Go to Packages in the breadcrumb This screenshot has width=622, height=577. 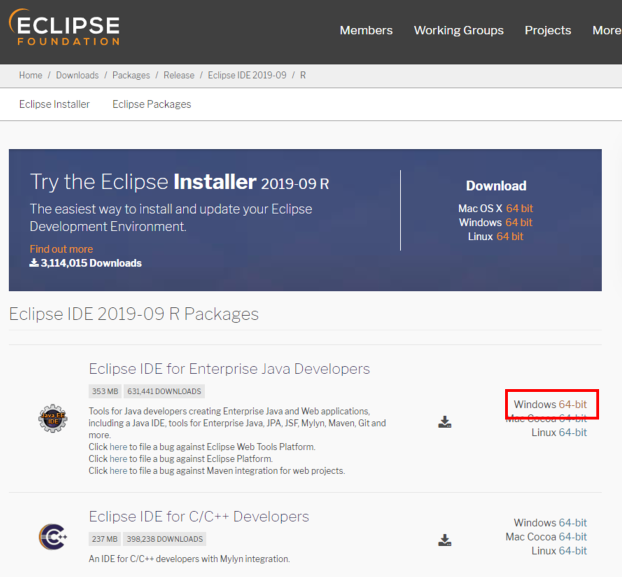131,75
